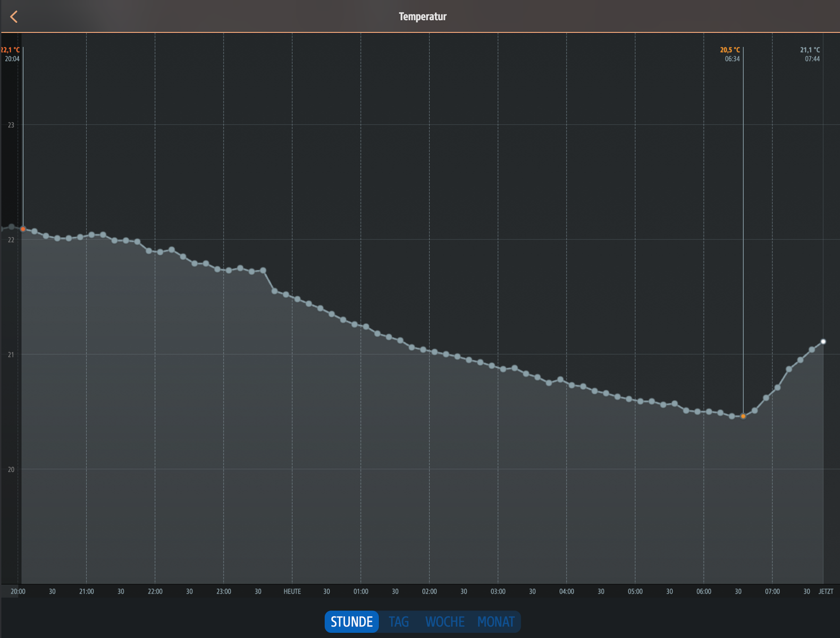Select the STUNDE view tab

[351, 622]
